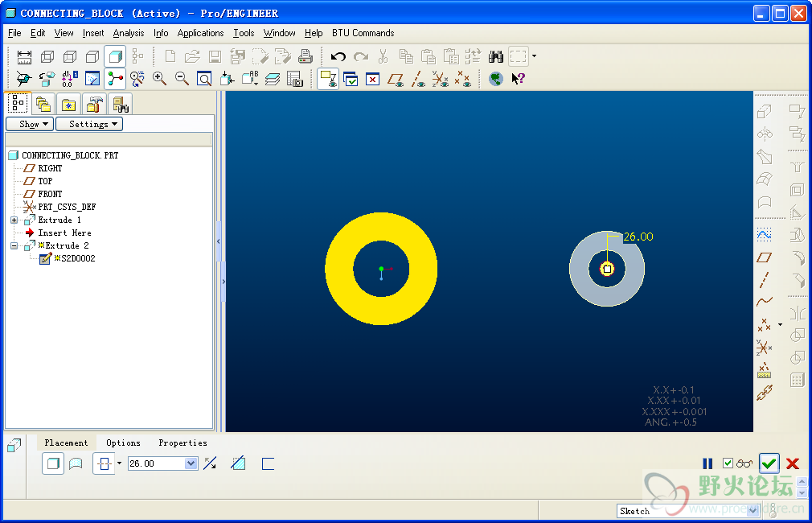Screen dimensions: 812x523
Task: Expand the Extrude 1 tree node
Action: pos(14,220)
